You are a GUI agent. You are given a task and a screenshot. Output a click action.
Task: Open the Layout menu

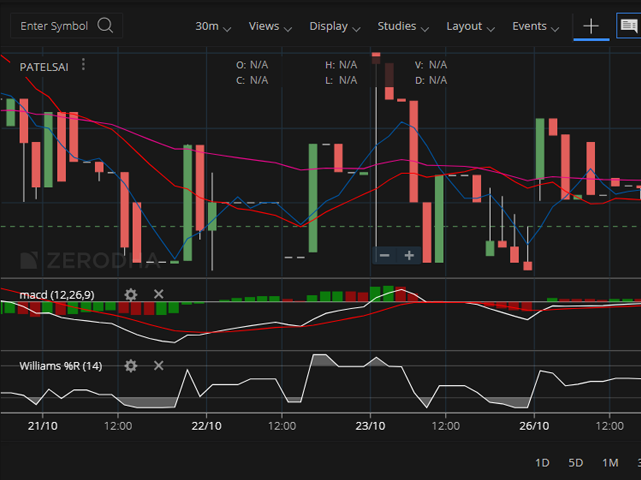coord(470,26)
